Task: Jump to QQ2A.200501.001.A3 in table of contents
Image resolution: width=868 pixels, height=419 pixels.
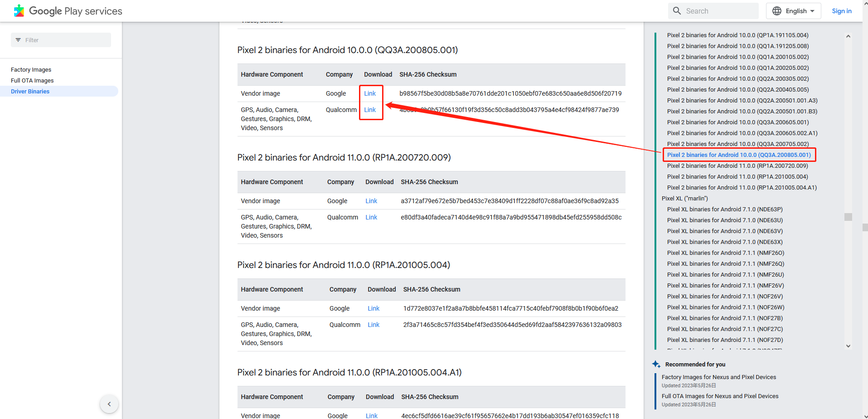Action: (742, 100)
